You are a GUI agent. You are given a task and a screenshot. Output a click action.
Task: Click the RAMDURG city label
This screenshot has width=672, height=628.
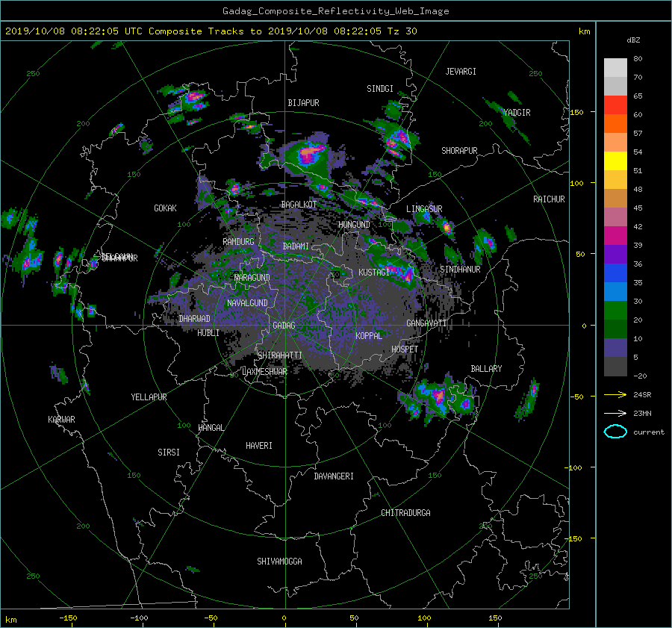pyautogui.click(x=238, y=242)
